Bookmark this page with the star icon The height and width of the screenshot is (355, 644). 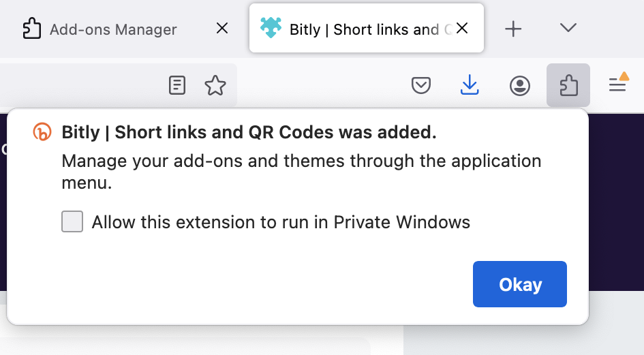point(215,85)
